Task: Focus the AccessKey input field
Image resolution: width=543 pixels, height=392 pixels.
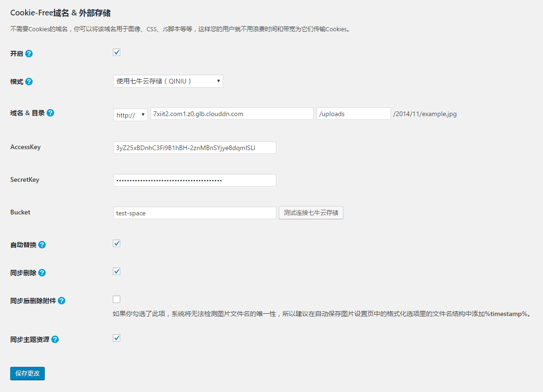Action: [x=195, y=147]
